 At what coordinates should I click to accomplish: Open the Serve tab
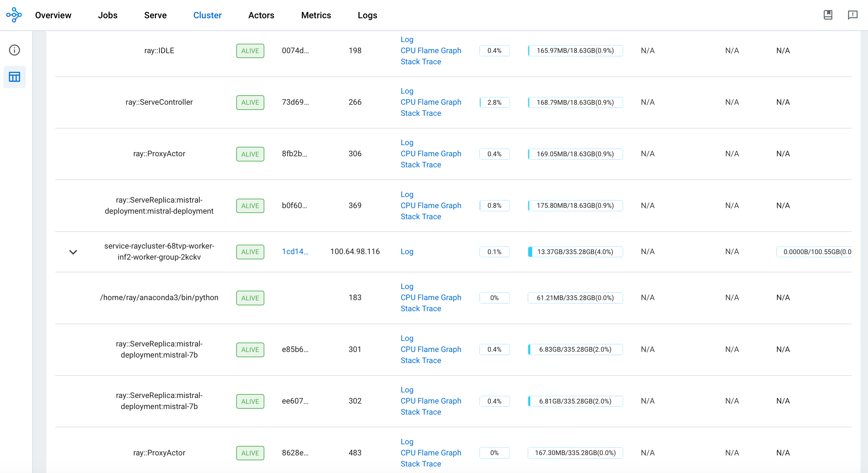155,15
